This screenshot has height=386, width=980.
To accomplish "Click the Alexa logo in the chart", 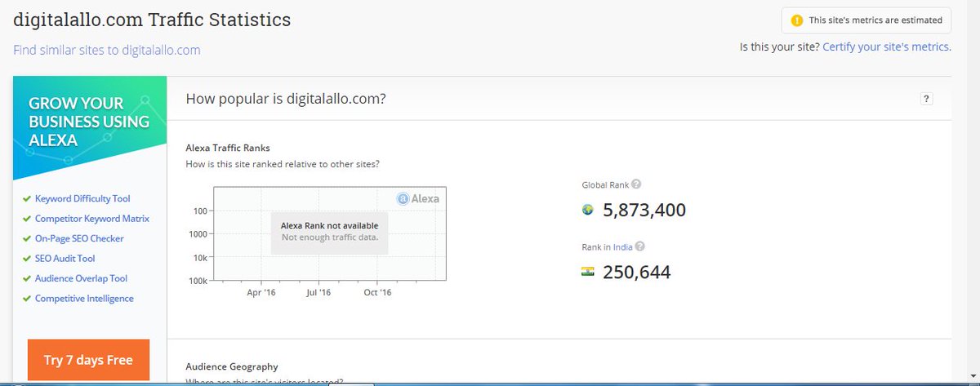I will (420, 197).
